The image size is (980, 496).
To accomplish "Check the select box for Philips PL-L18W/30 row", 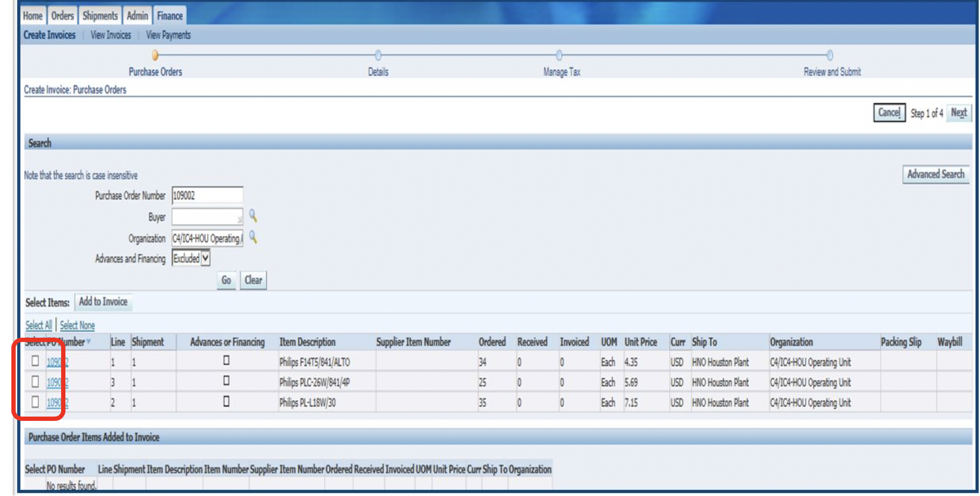I will pyautogui.click(x=35, y=401).
